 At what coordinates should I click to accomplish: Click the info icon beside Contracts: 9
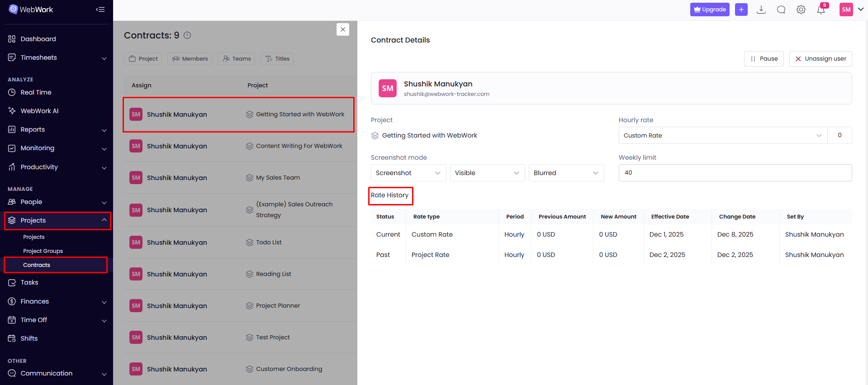187,35
